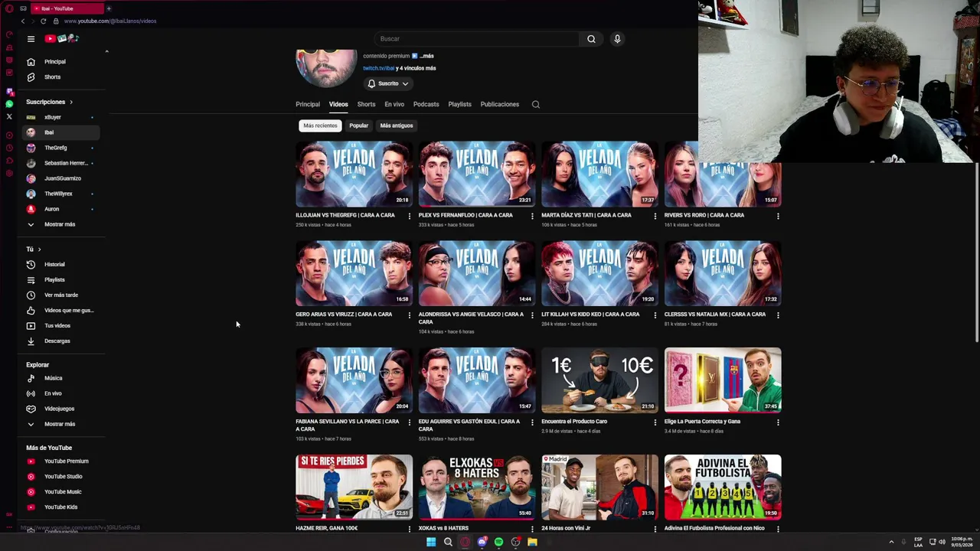This screenshot has height=551, width=980.
Task: Open more options for Encuentra el Producto Caro
Action: coord(655,422)
